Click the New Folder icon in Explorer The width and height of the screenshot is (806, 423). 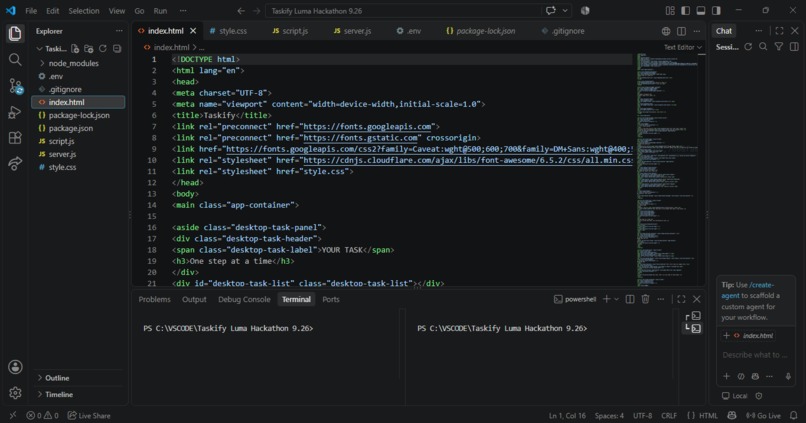pyautogui.click(x=89, y=49)
